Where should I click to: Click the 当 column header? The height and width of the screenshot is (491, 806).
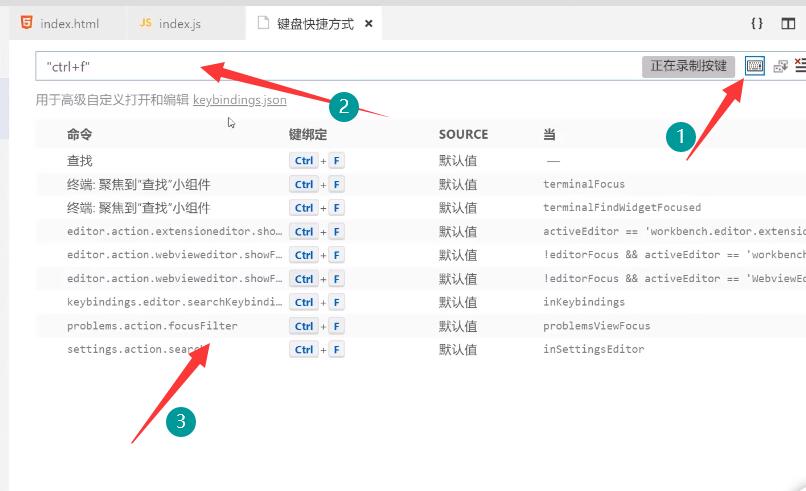(x=549, y=135)
